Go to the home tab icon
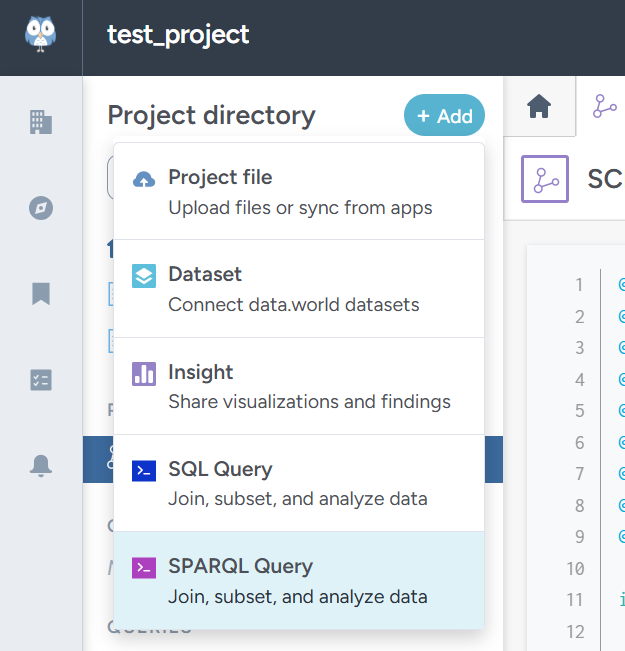The width and height of the screenshot is (625, 651). point(540,107)
